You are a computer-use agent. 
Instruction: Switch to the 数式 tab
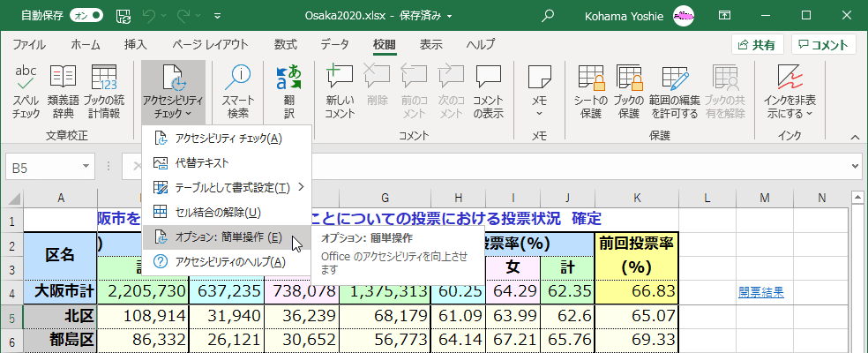[x=286, y=45]
